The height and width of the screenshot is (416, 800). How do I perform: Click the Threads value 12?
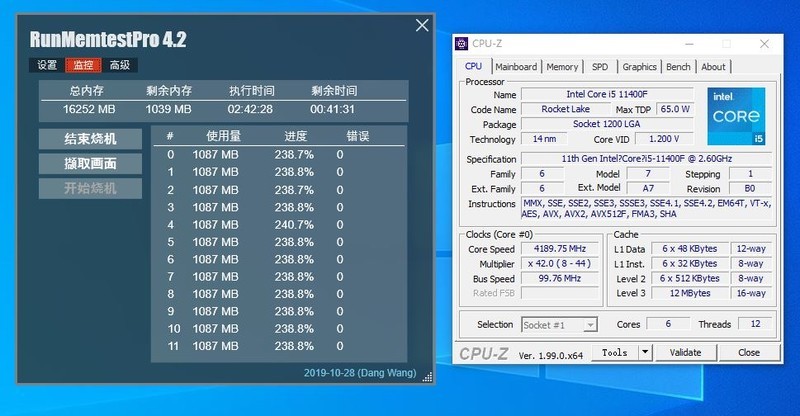(755, 324)
